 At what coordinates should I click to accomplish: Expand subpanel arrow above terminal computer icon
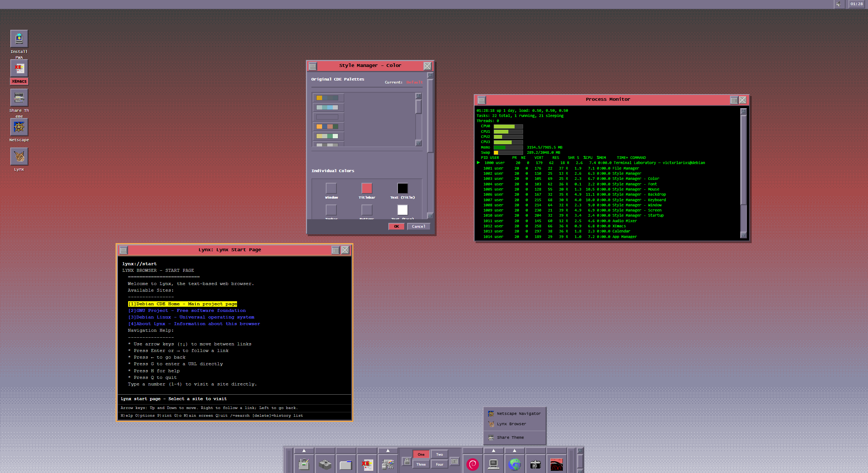click(493, 451)
